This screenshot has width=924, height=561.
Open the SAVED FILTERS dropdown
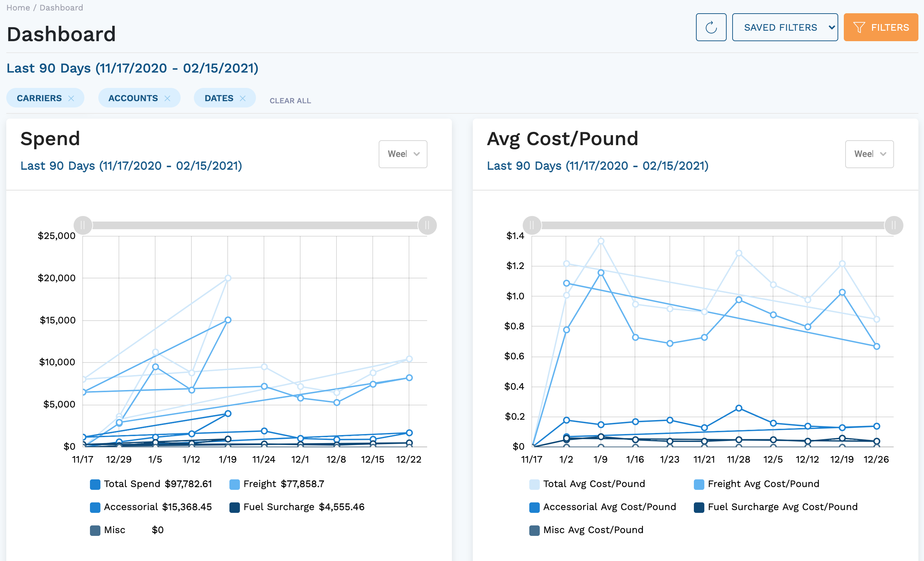785,28
